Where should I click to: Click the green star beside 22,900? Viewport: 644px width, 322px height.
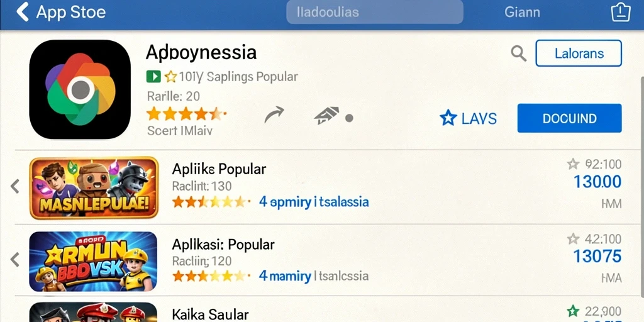(573, 311)
